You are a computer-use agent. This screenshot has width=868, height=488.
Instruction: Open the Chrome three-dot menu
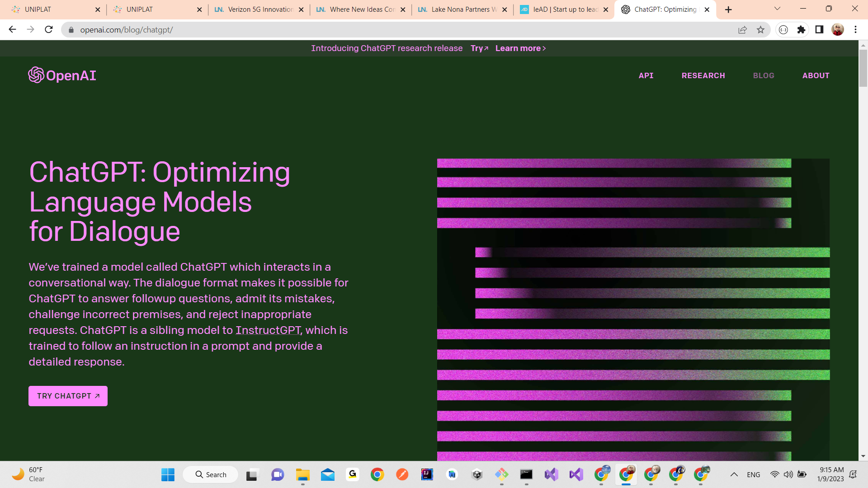(x=855, y=30)
